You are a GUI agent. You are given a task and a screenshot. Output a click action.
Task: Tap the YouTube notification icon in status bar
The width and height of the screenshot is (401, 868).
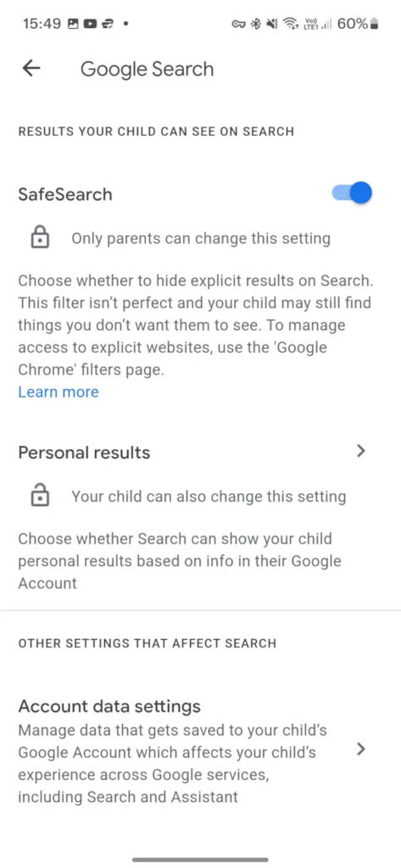pos(90,24)
